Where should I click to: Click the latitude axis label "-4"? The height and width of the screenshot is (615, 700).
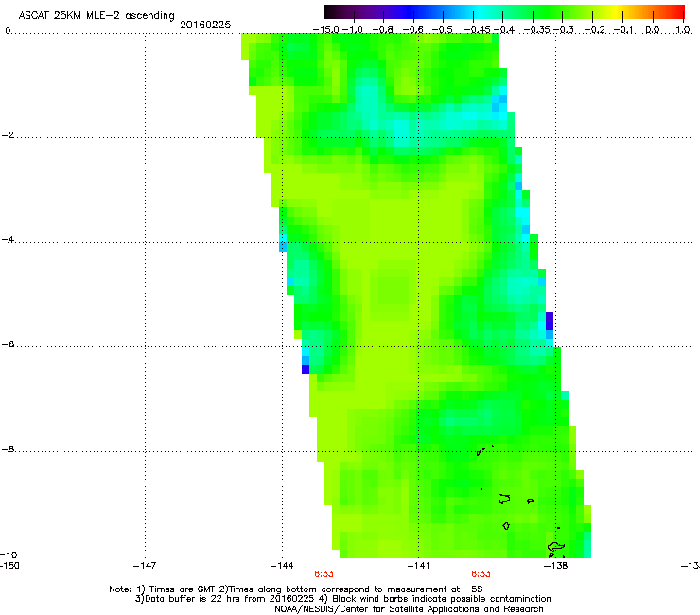click(8, 239)
